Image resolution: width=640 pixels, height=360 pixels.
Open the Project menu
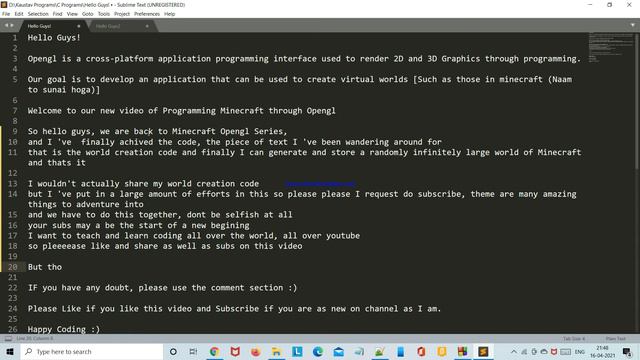122,14
